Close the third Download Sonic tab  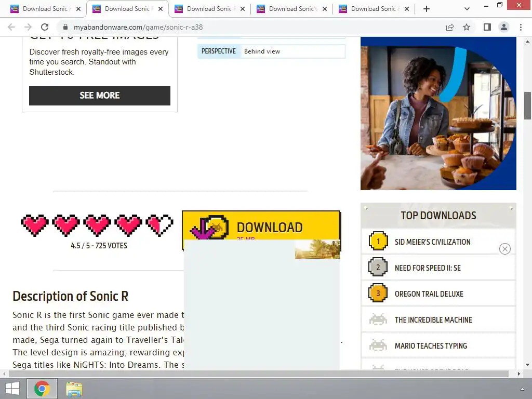pos(243,9)
